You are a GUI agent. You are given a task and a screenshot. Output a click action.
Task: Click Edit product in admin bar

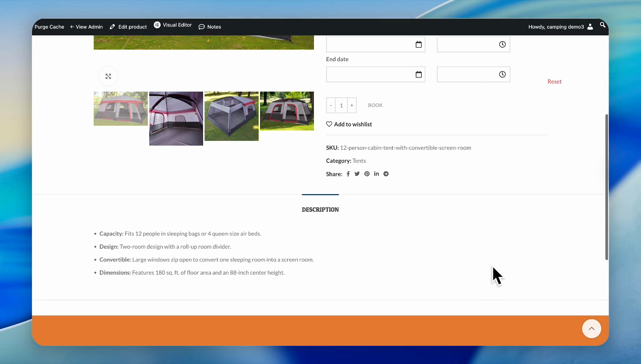pyautogui.click(x=128, y=27)
